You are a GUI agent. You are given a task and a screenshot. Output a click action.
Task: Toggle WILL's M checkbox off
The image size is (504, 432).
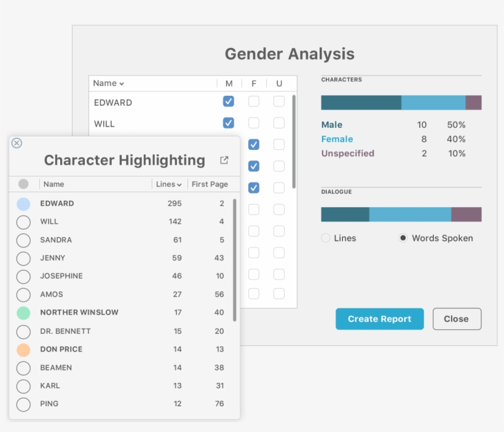[x=228, y=123]
